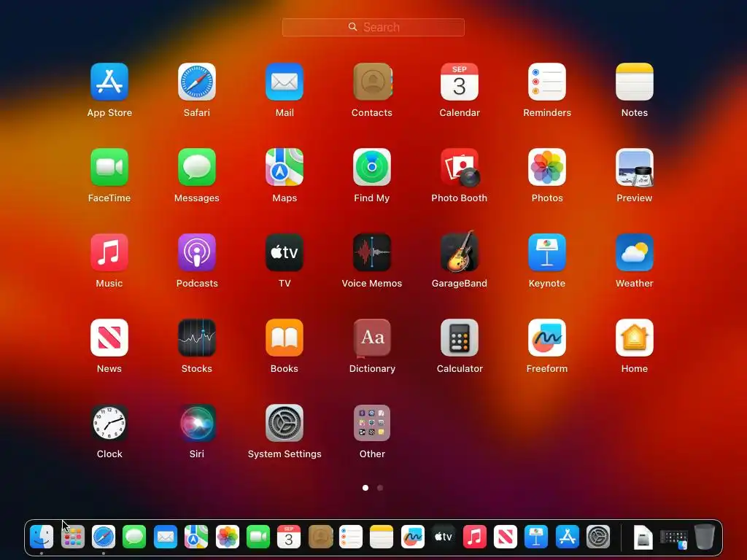Open Freeform in the Launchpad grid
747x560 pixels.
[x=547, y=338]
